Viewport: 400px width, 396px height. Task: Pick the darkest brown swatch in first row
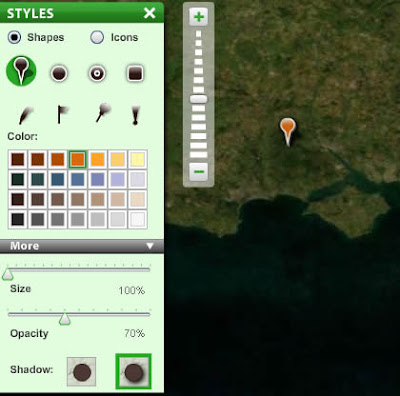tap(18, 159)
